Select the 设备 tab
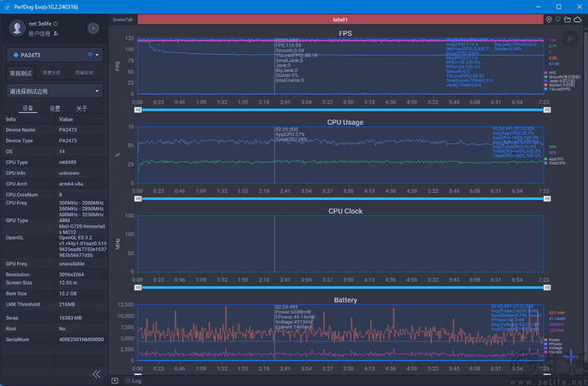 27,108
